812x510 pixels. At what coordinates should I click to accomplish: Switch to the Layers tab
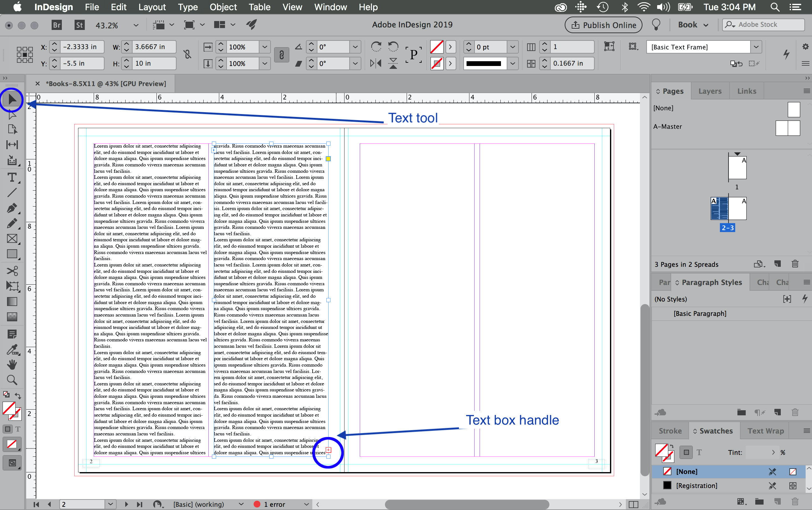point(709,91)
